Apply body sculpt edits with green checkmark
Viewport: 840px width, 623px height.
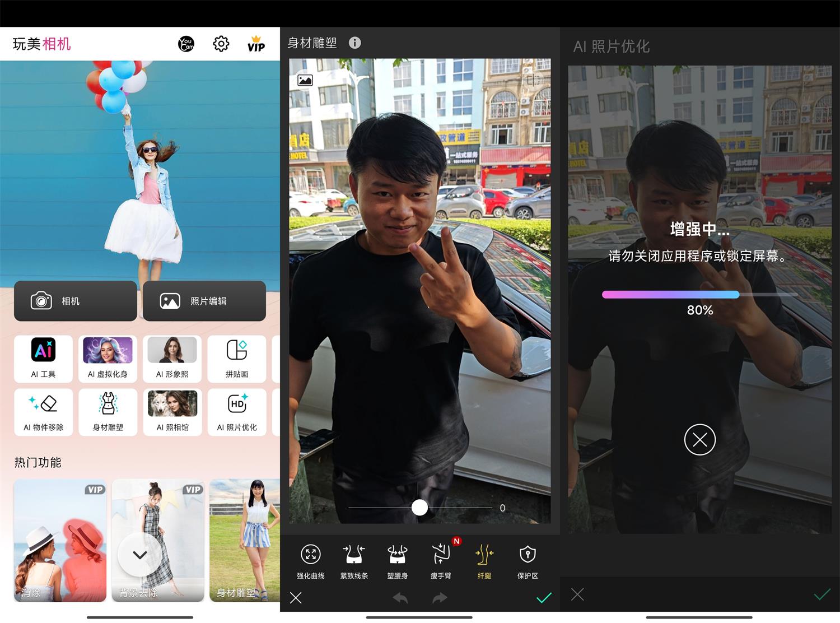(544, 598)
